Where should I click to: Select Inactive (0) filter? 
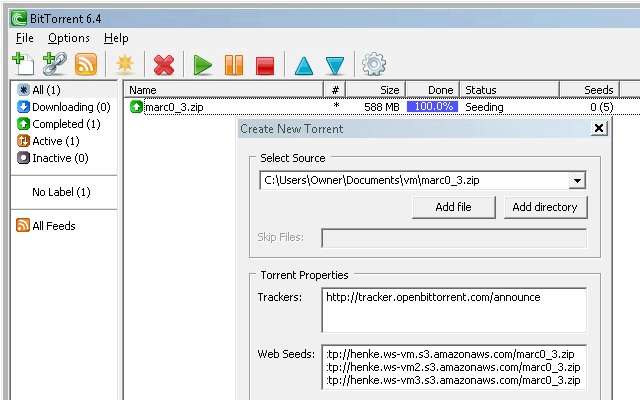pyautogui.click(x=60, y=158)
